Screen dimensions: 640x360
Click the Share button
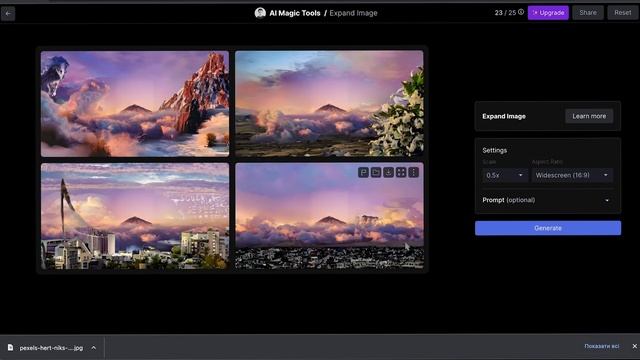tap(588, 13)
